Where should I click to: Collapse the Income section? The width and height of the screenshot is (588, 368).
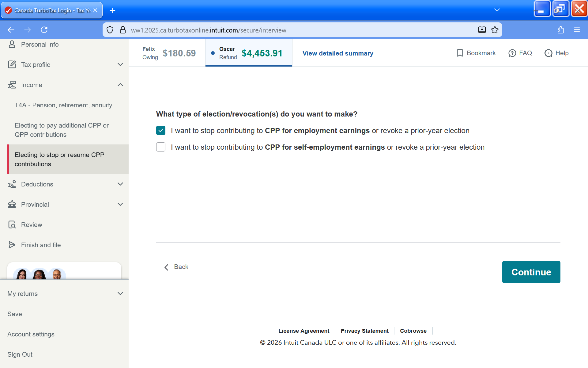click(120, 85)
